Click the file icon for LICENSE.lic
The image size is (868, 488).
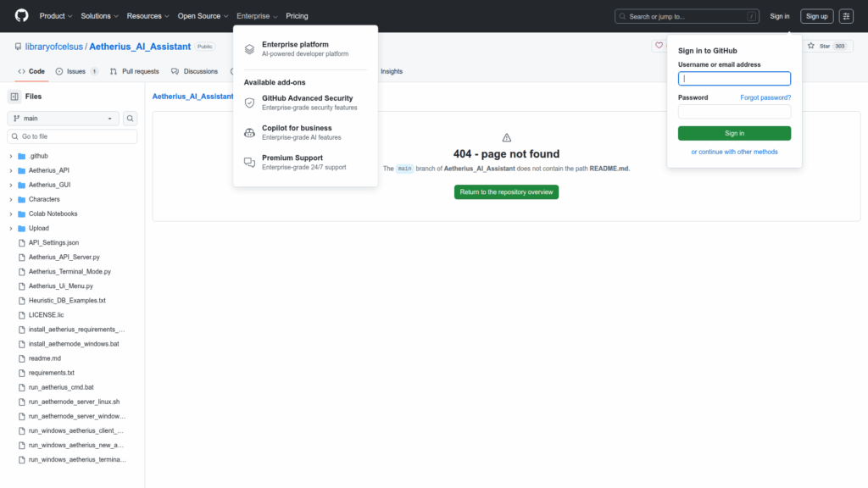[x=21, y=315]
